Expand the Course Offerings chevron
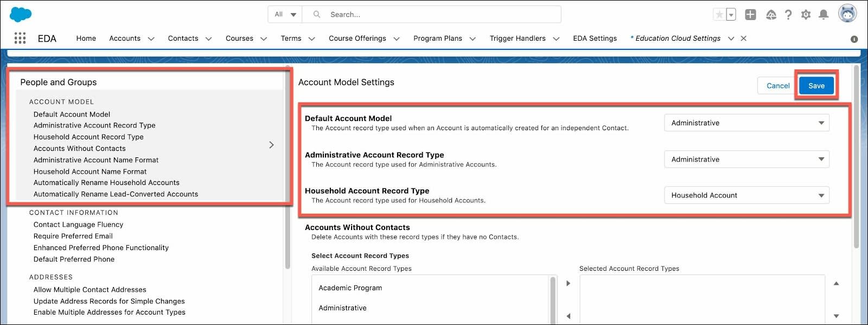This screenshot has height=325, width=868. (x=397, y=39)
